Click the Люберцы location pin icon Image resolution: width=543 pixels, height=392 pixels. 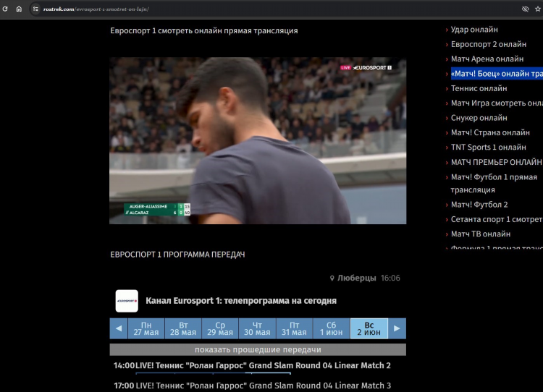click(332, 278)
